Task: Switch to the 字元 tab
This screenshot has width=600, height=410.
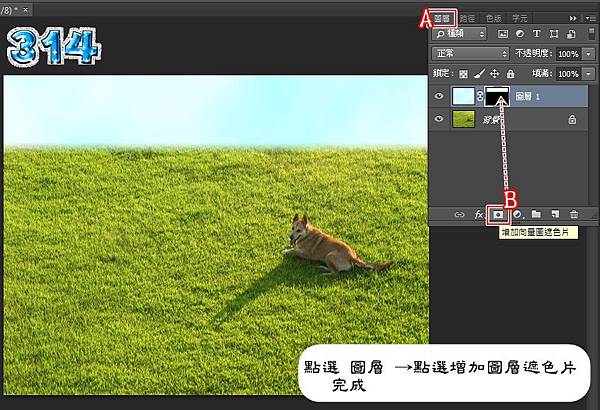Action: point(520,18)
